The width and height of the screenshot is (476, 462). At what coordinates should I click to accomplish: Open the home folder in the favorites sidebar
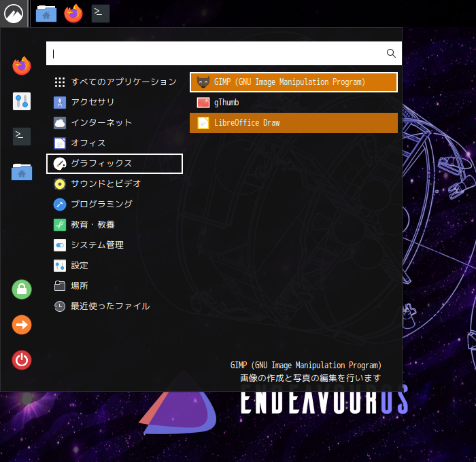[x=22, y=172]
